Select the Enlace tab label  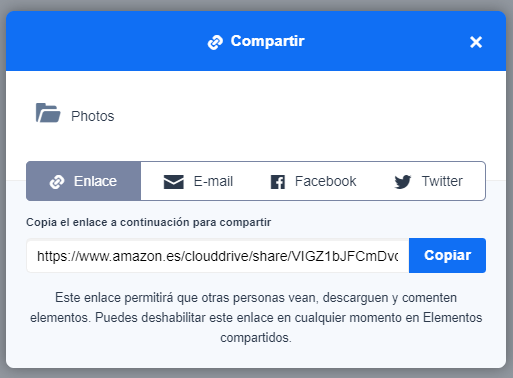95,181
